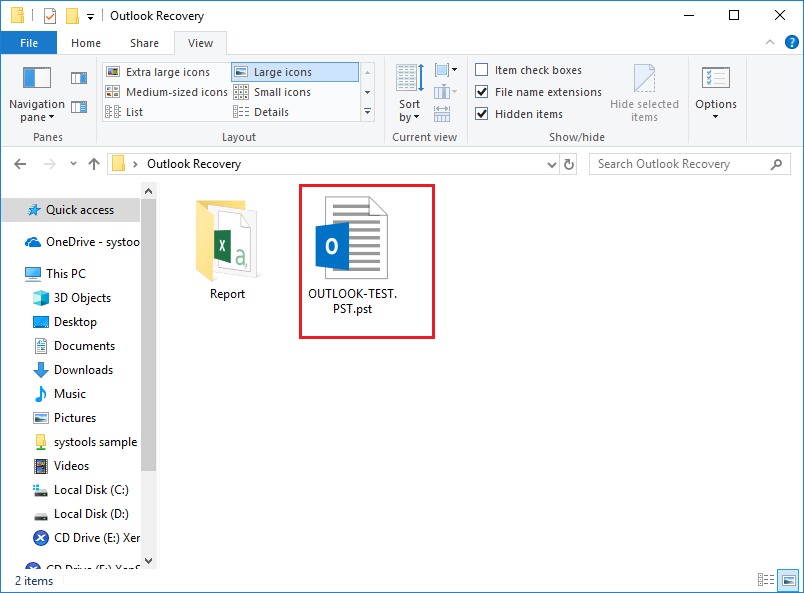Open systools sample folder
The width and height of the screenshot is (804, 593).
coord(85,442)
